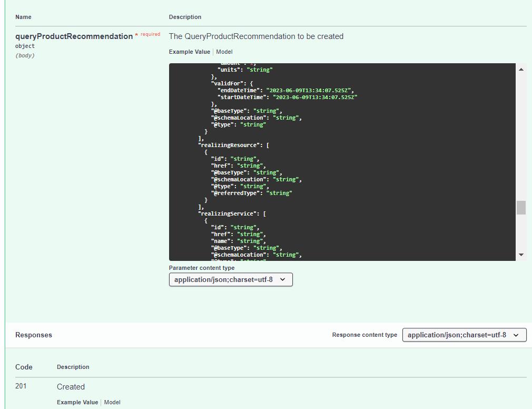View Example Value of the Created response
The width and height of the screenshot is (532, 409).
pos(77,402)
